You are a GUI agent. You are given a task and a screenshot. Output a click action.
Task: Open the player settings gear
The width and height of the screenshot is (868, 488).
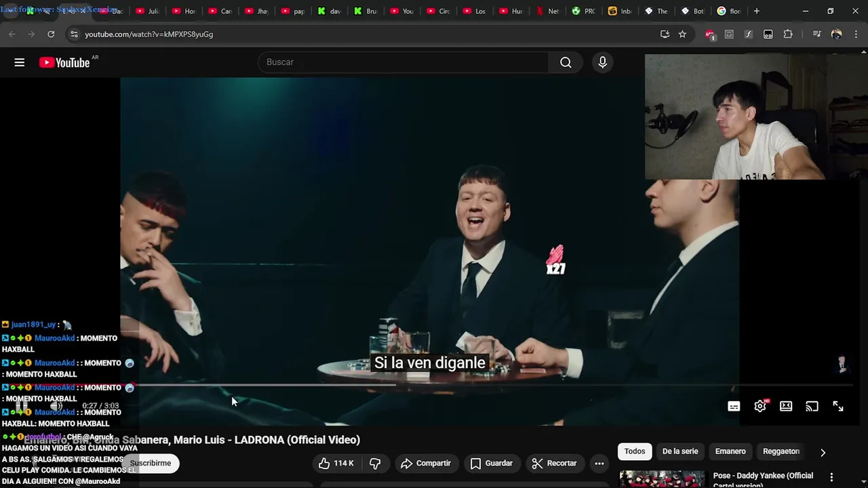click(x=760, y=407)
